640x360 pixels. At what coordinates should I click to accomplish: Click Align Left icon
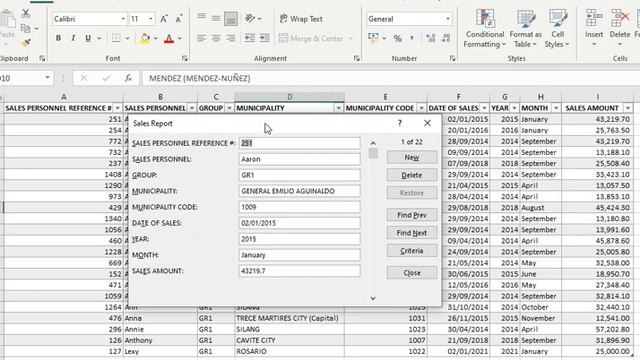tap(201, 38)
